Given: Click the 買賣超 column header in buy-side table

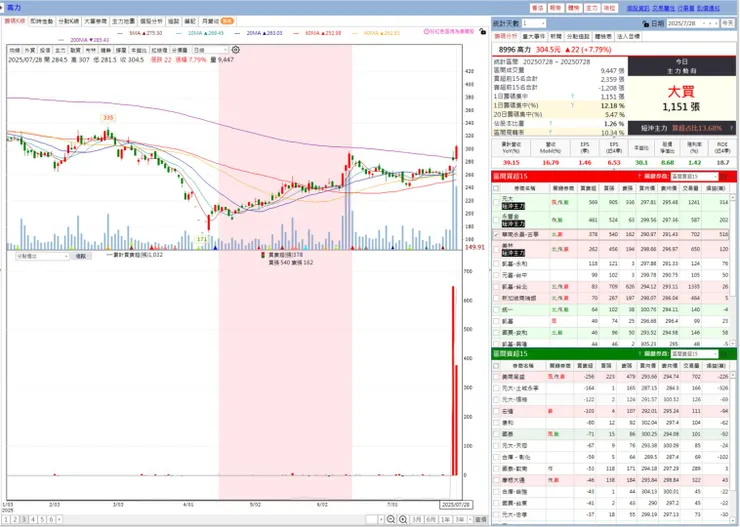Looking at the screenshot, I should coord(588,188).
